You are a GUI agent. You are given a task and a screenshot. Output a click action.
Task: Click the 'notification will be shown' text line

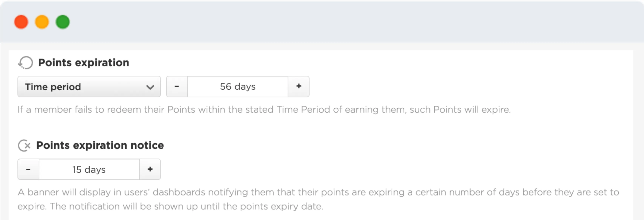[x=170, y=206]
